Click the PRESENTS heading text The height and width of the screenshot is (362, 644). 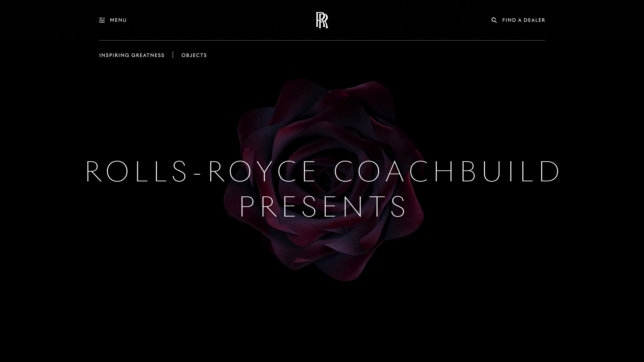[323, 206]
